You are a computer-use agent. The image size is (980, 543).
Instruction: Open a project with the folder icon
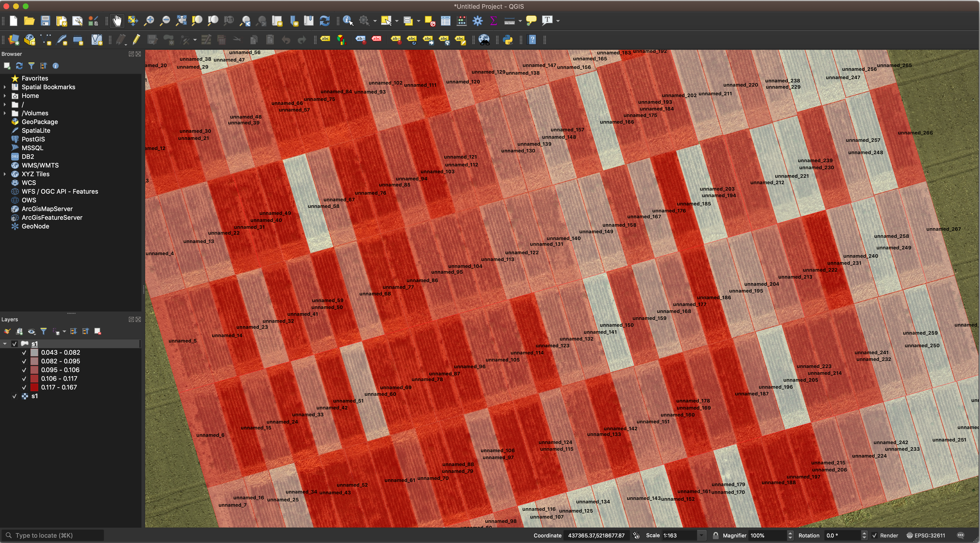click(x=29, y=21)
